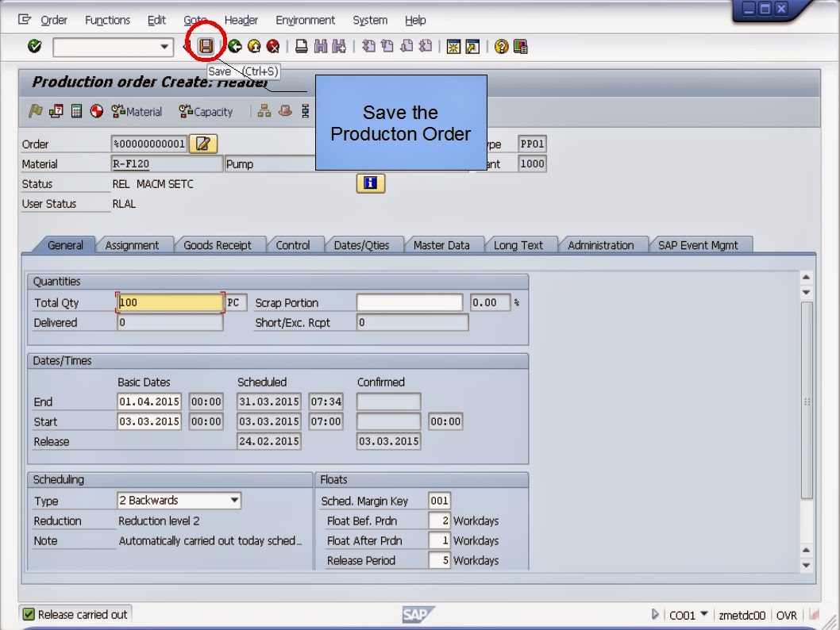840x630 pixels.
Task: Click the Sched. Margin Key field
Action: (x=439, y=501)
